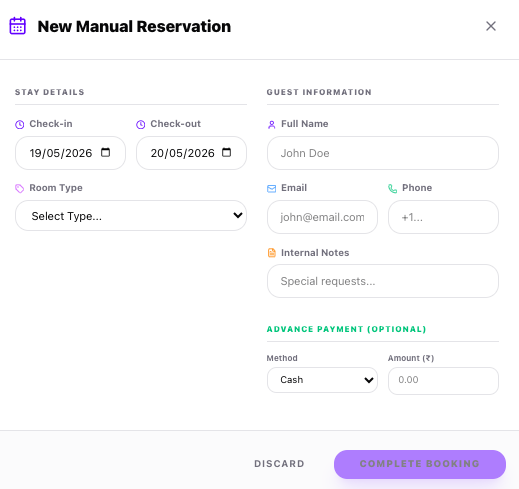Open the payment Method Cash dropdown
This screenshot has height=489, width=519.
pyautogui.click(x=322, y=380)
